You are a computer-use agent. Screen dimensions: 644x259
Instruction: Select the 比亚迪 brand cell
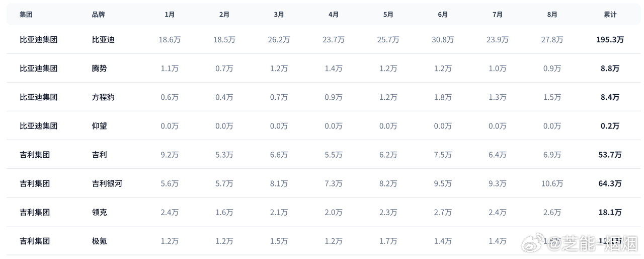pyautogui.click(x=103, y=39)
